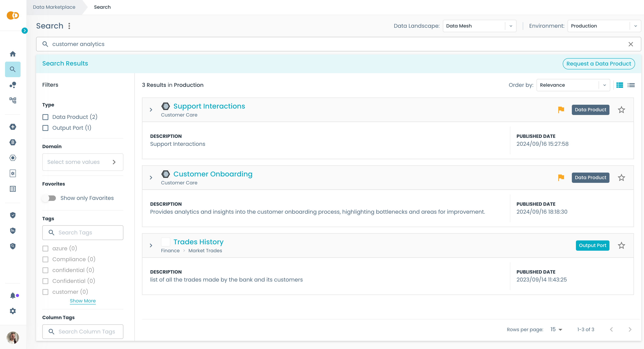The image size is (644, 349).
Task: Open the Order by Relevance dropdown
Action: (573, 85)
